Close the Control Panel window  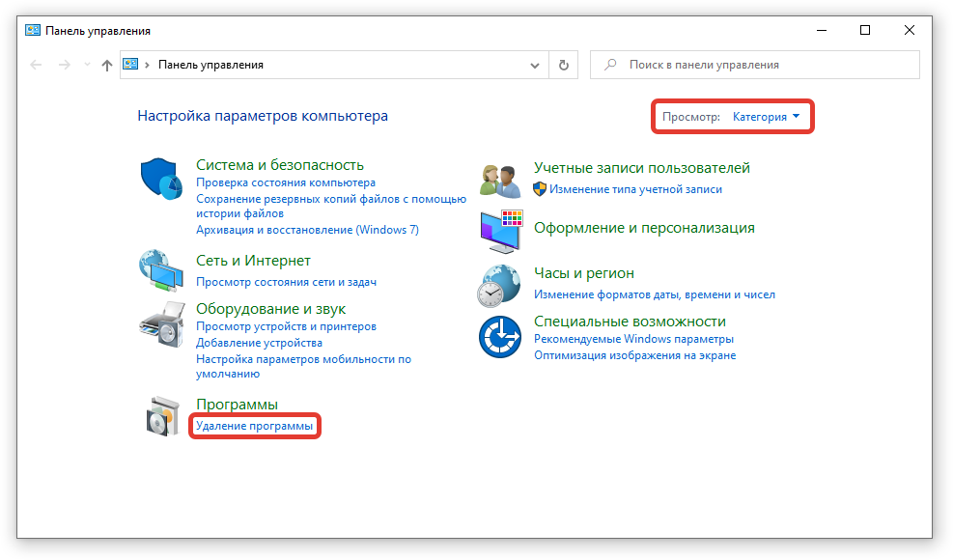[910, 30]
